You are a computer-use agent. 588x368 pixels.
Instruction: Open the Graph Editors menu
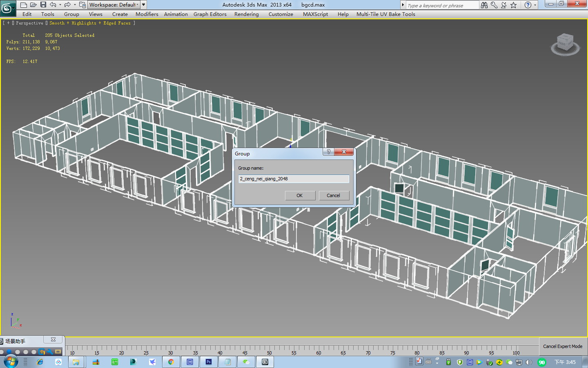210,14
